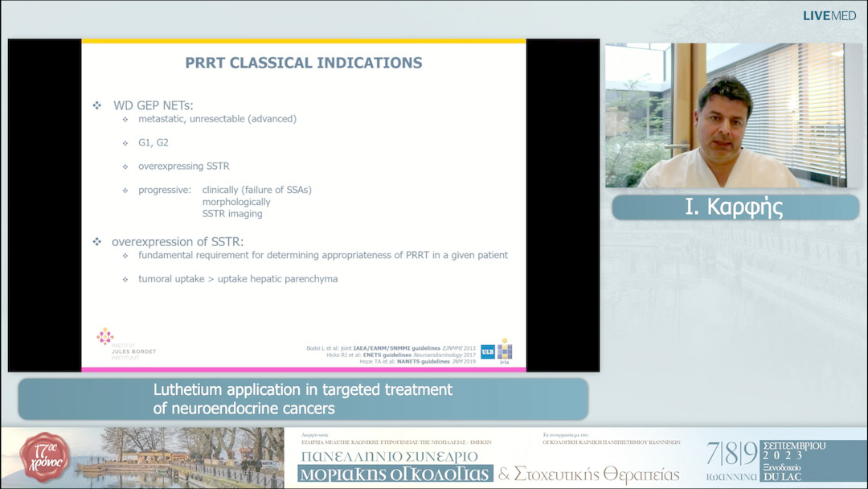Viewport: 868px width, 489px height.
Task: Select the G1, G2 list entry
Action: point(153,142)
